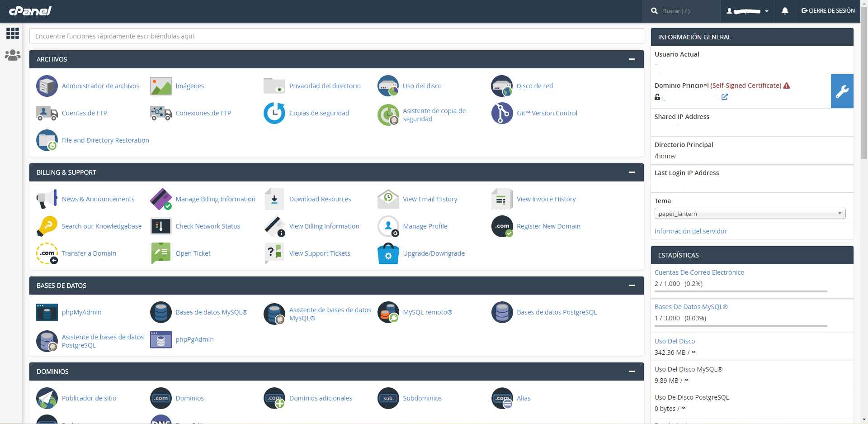This screenshot has height=424, width=868.
Task: Click the Uso Del Disco statistics link
Action: point(675,341)
